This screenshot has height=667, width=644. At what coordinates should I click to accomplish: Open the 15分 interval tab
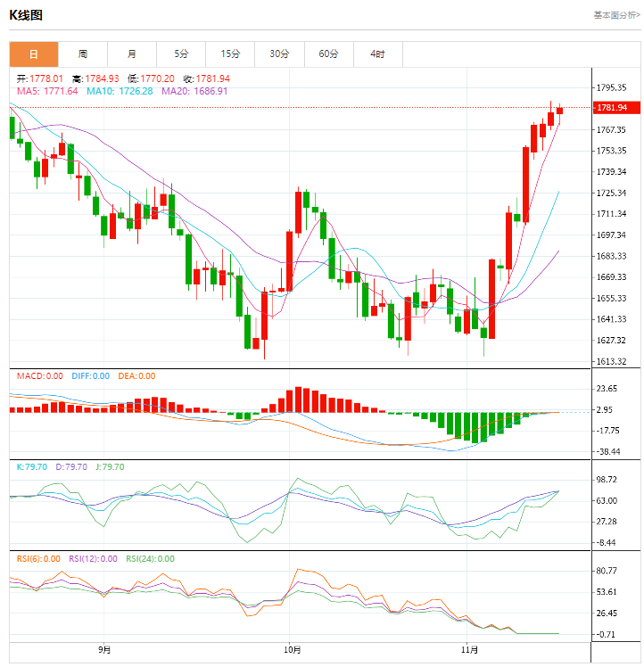point(230,54)
